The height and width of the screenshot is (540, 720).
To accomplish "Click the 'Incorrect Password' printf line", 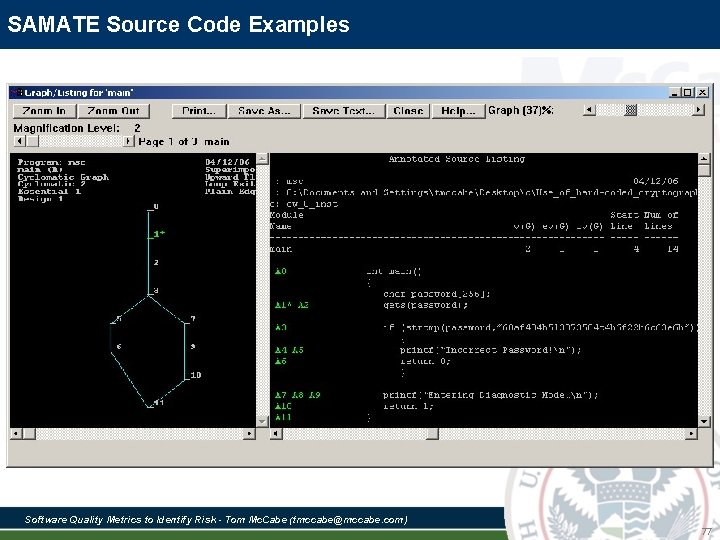I will (490, 350).
